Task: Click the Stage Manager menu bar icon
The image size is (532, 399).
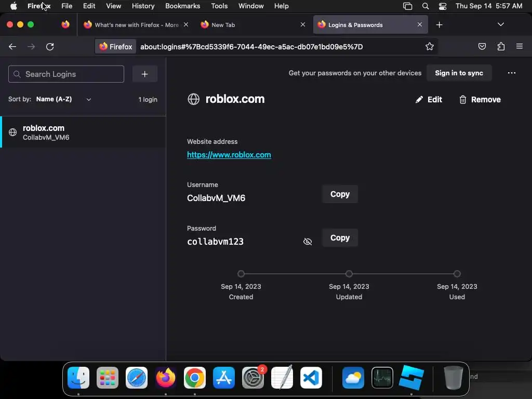Action: coord(407,6)
